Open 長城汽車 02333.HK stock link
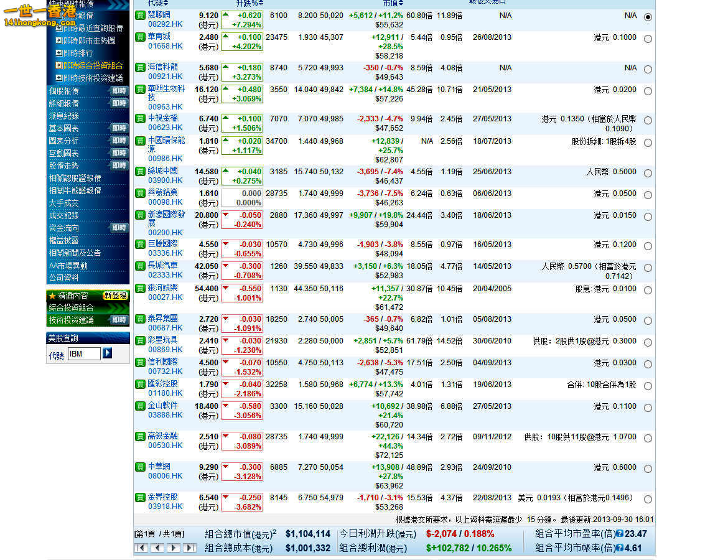This screenshot has width=728, height=560. 166,270
